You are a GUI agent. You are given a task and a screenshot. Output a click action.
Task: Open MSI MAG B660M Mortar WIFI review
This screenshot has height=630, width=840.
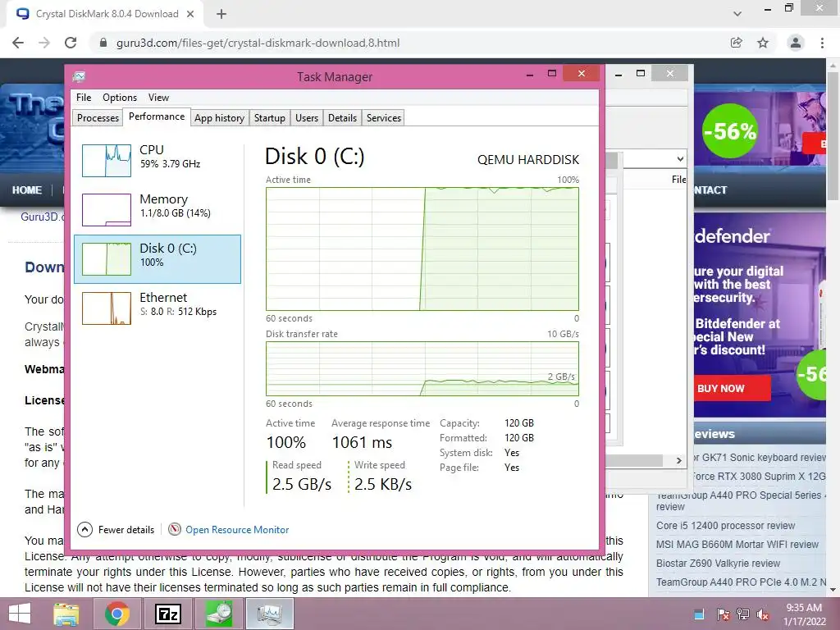[x=737, y=545]
